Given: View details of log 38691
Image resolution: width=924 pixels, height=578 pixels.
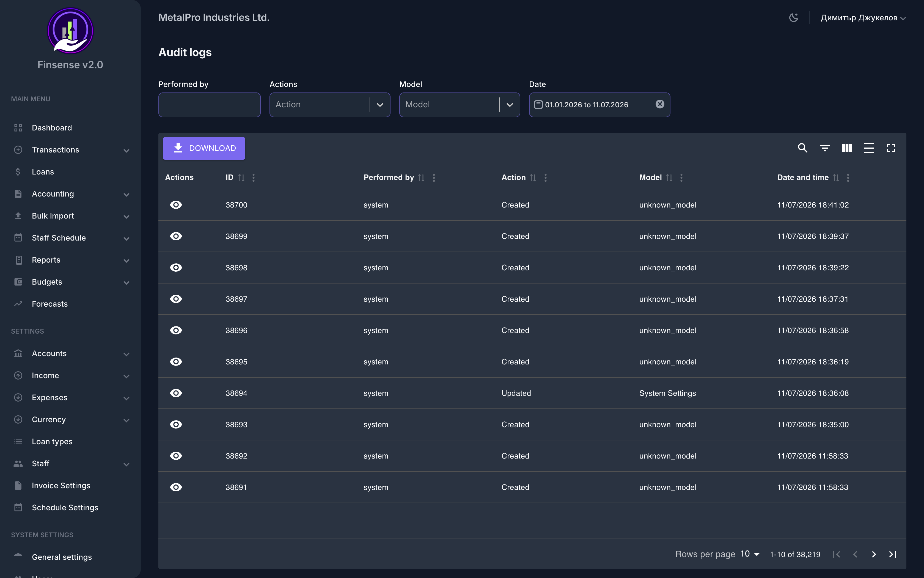Looking at the screenshot, I should coord(176,487).
